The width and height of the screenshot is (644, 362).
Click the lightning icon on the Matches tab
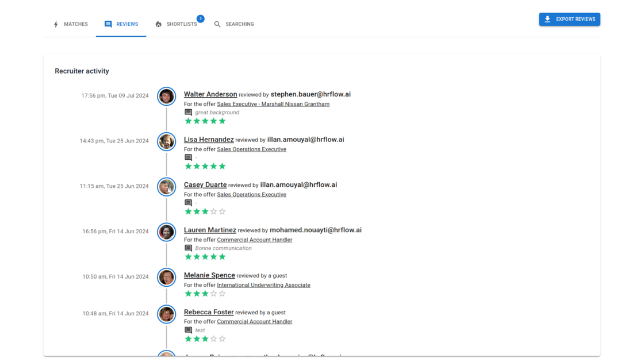click(56, 24)
